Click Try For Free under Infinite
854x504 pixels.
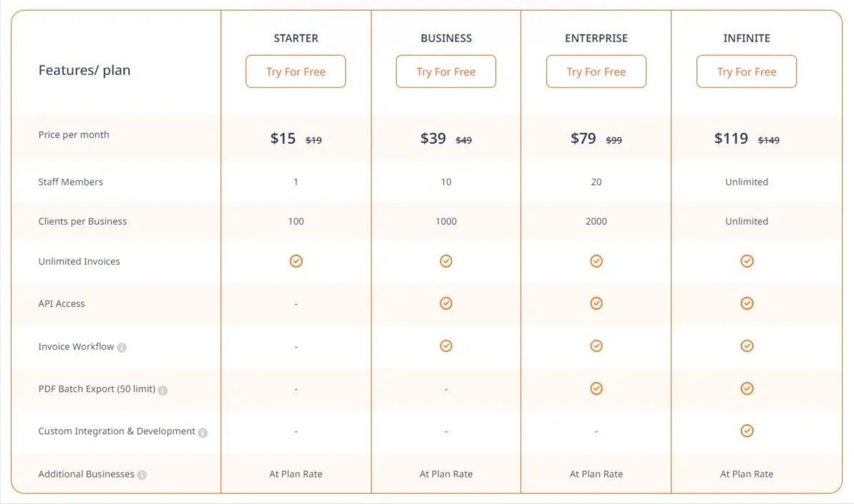point(747,72)
